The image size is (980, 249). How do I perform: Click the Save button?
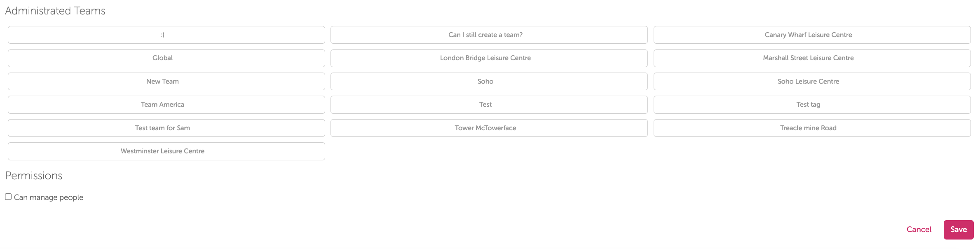959,230
